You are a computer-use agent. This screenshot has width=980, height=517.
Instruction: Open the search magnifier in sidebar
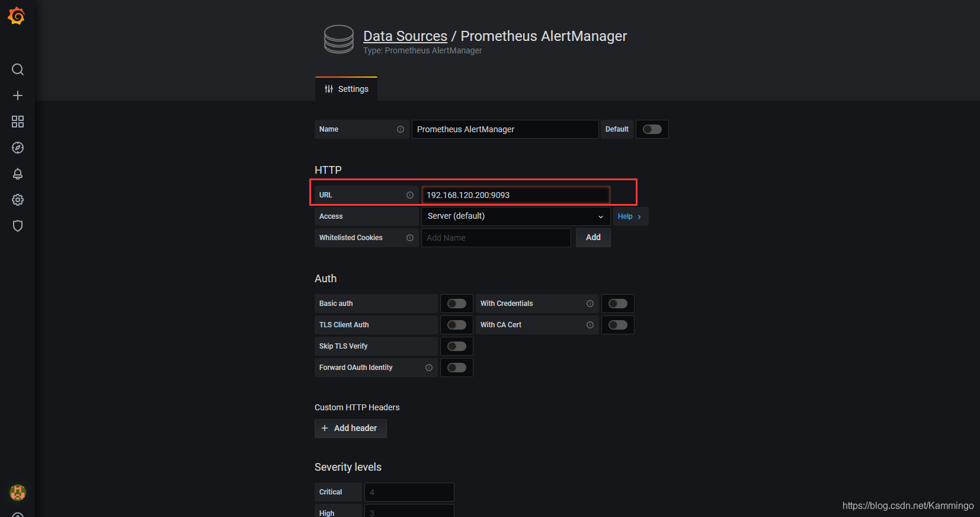(18, 69)
